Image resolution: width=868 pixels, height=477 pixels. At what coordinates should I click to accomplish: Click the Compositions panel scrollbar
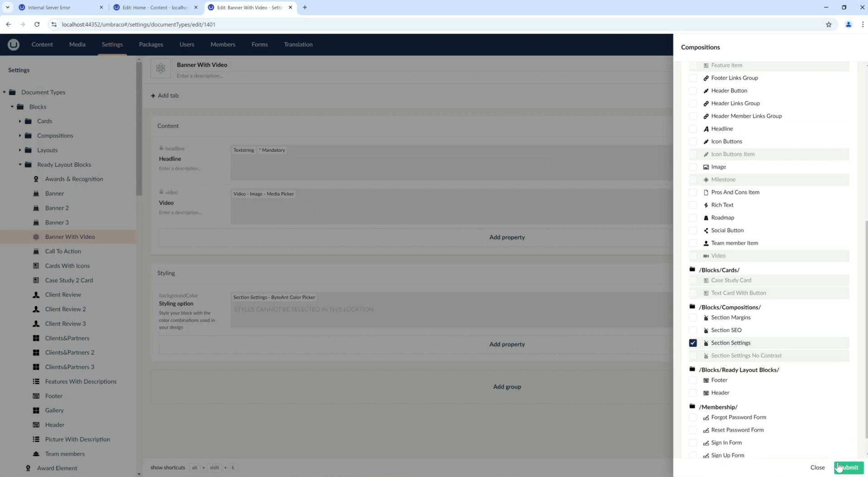click(866, 316)
